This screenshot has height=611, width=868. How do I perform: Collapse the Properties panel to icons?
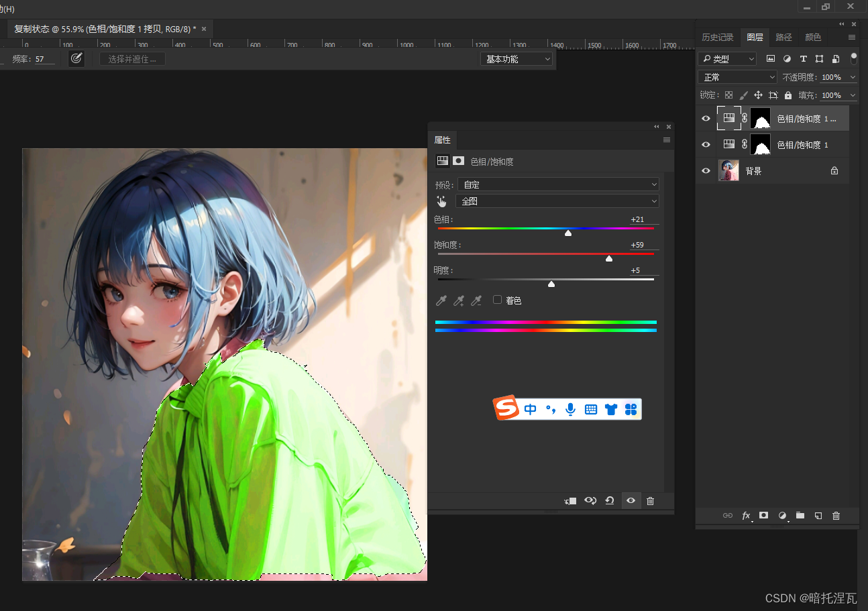click(x=657, y=126)
